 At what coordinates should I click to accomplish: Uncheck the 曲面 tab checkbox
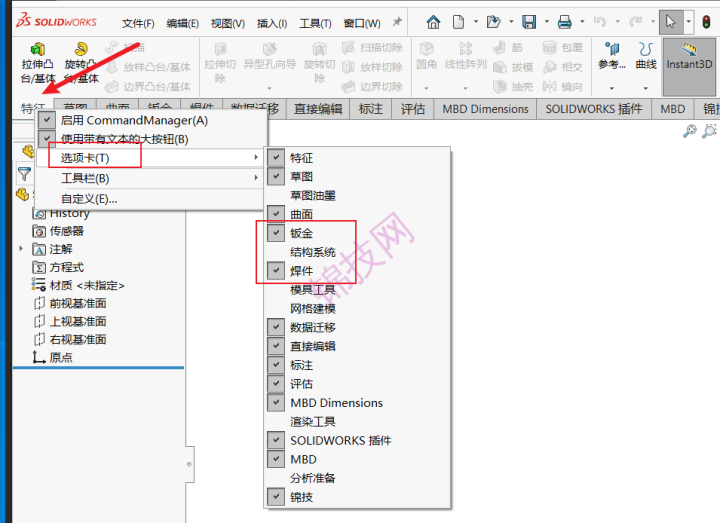tap(276, 214)
